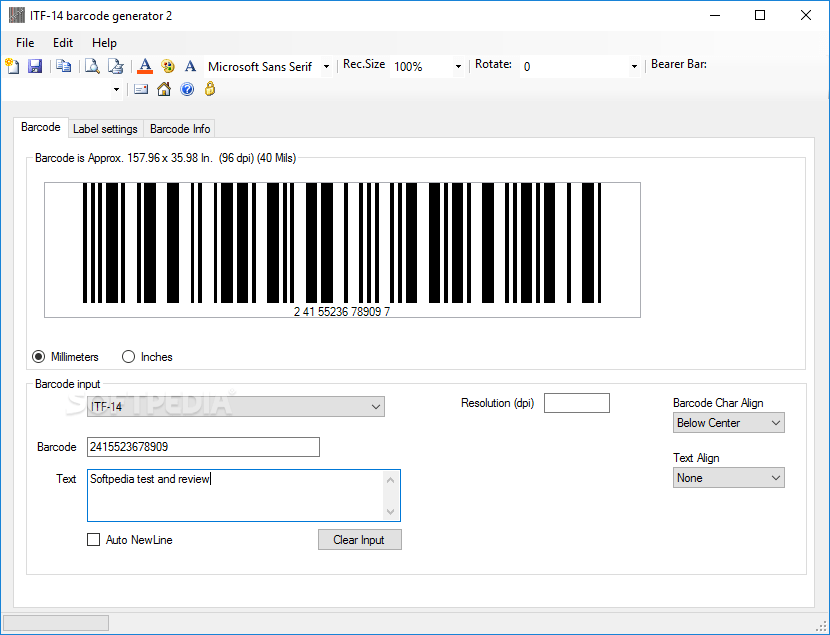
Task: Open the ITF-14 barcode type dropdown
Action: click(375, 407)
